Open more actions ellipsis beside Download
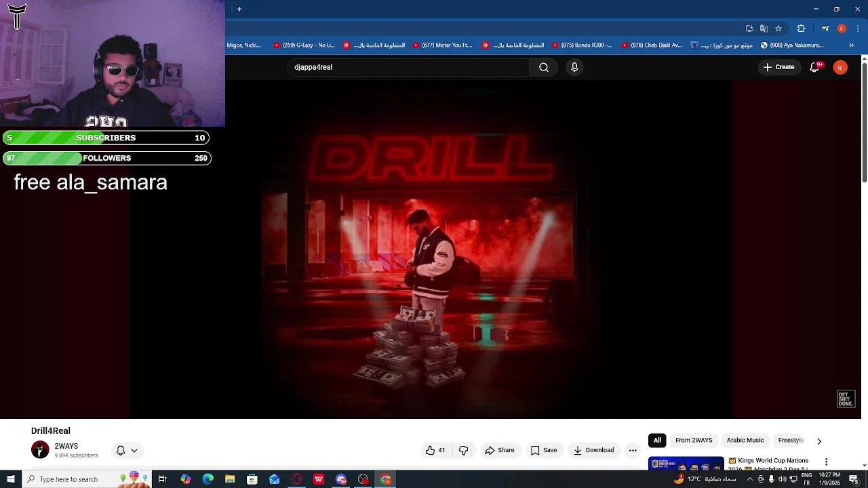The image size is (868, 488). click(x=633, y=450)
